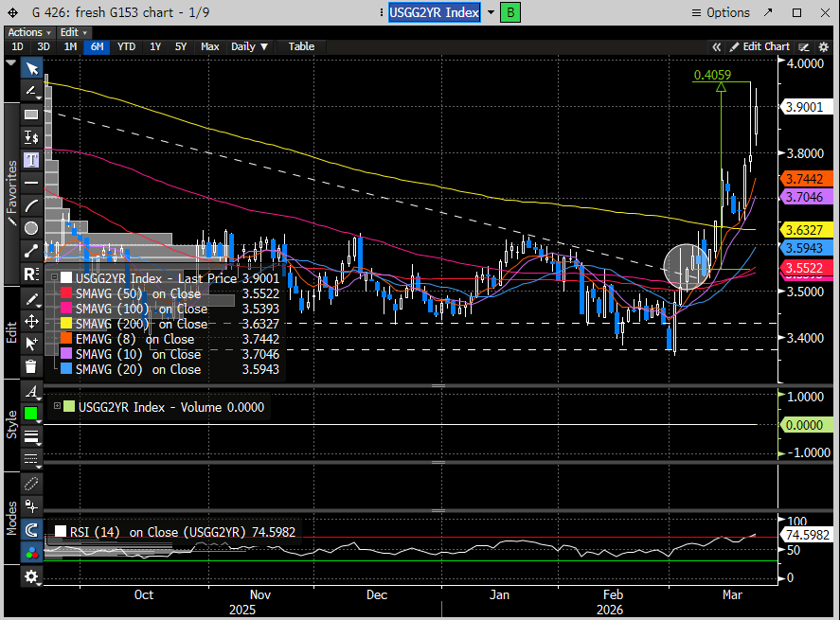Select the rectangle drawing tool

point(31,114)
